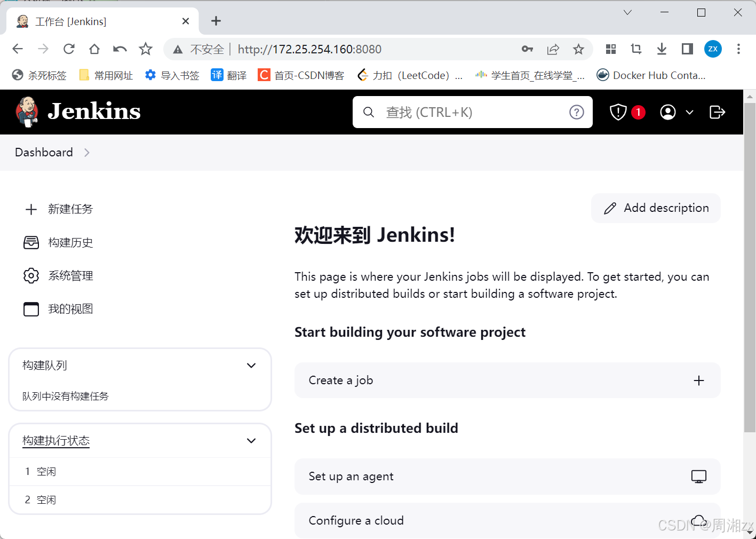
Task: Select 新建任务 in the sidebar
Action: tap(59, 209)
